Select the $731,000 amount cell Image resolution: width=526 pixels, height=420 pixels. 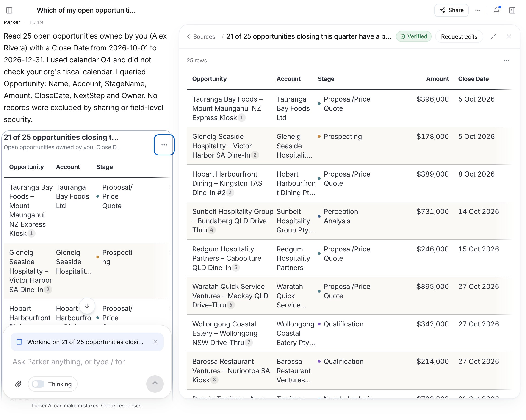click(x=432, y=212)
